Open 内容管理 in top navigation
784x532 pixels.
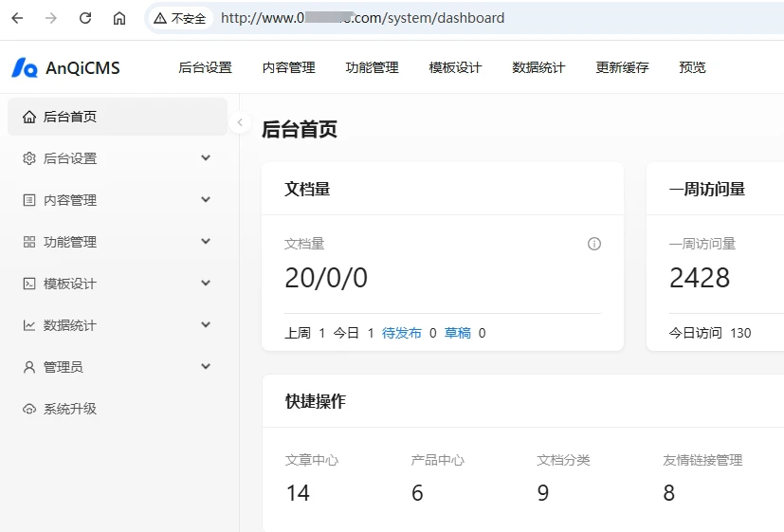tap(289, 67)
